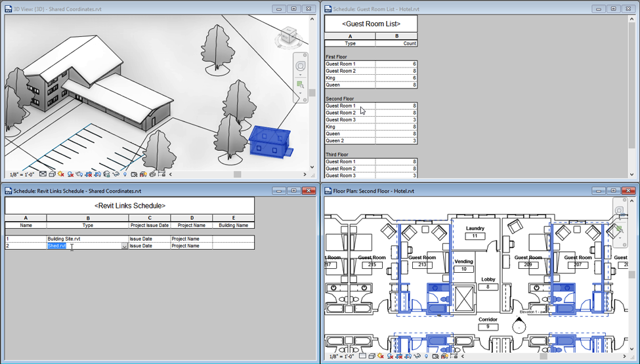Select the Project Issue Date column header
The width and height of the screenshot is (640, 364).
149,225
